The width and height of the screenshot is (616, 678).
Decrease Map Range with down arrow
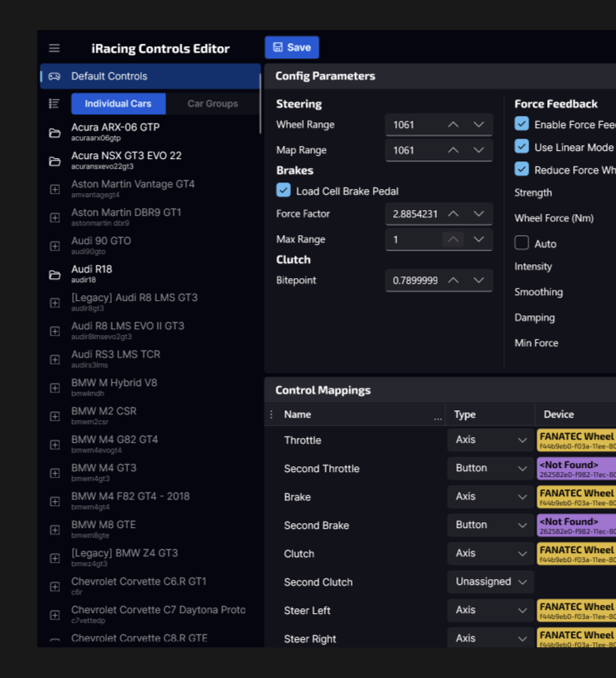click(478, 150)
